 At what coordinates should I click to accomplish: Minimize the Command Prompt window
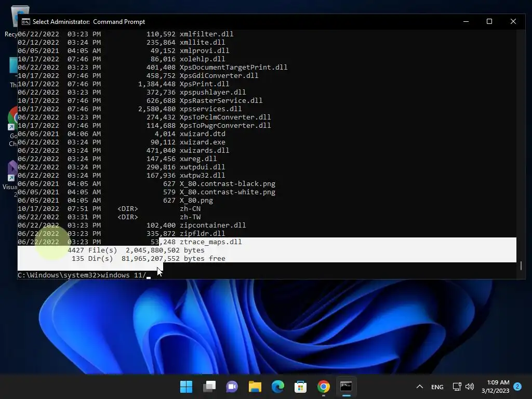tap(466, 21)
